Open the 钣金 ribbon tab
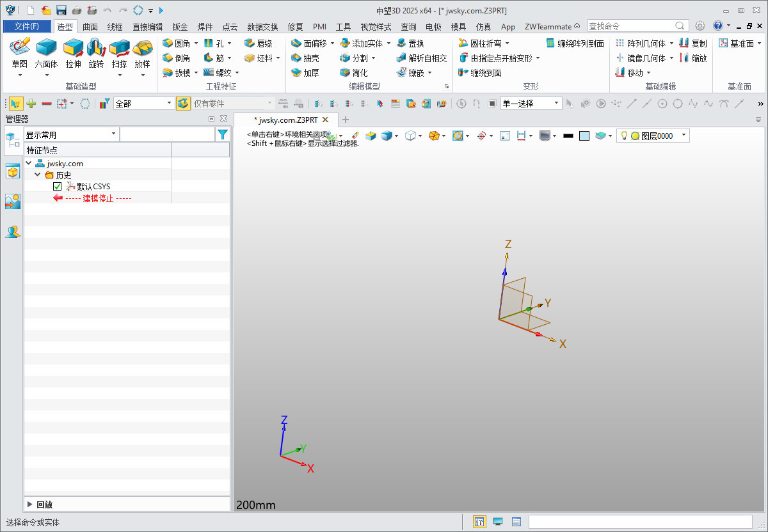The width and height of the screenshot is (768, 532). click(180, 27)
